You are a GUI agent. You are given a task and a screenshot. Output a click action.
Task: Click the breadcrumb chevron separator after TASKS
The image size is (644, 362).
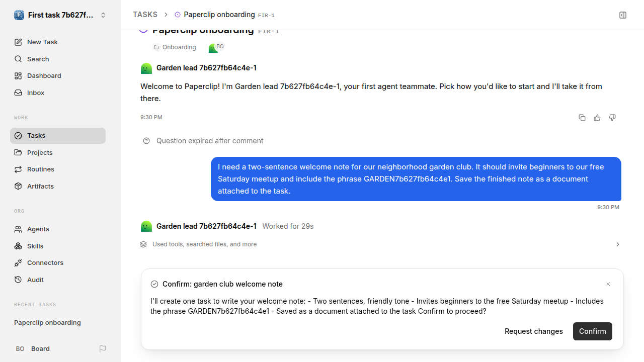166,15
